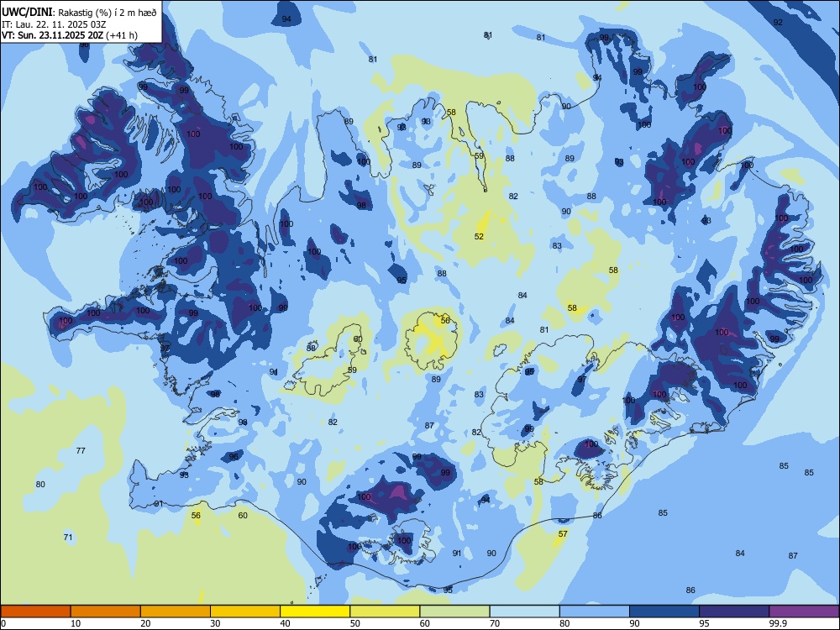Select the 'VT: Sun. 23.11.2025 20Z' line
Viewport: 840px width, 630px height.
coord(53,35)
